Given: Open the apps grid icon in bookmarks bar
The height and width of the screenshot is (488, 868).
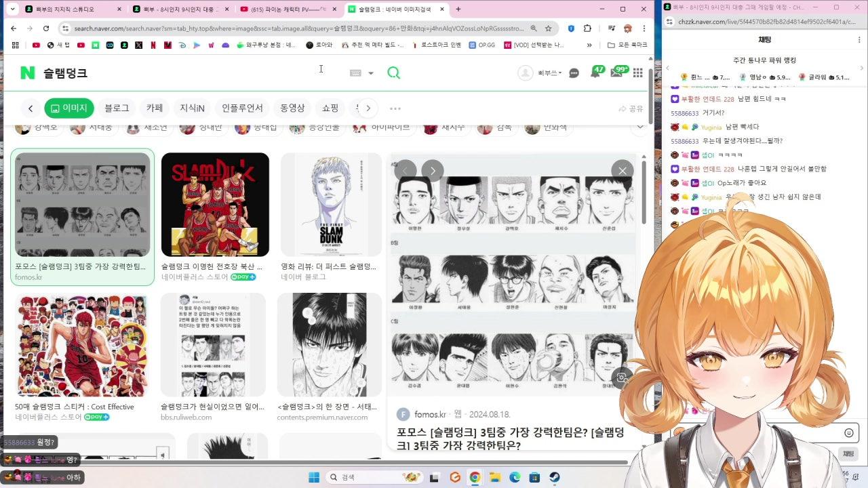Looking at the screenshot, I should 16,45.
